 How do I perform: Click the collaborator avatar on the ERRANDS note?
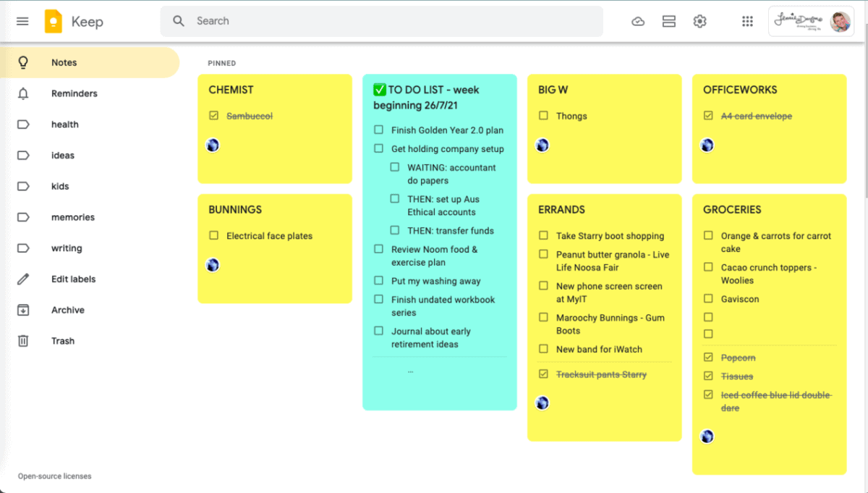click(542, 403)
